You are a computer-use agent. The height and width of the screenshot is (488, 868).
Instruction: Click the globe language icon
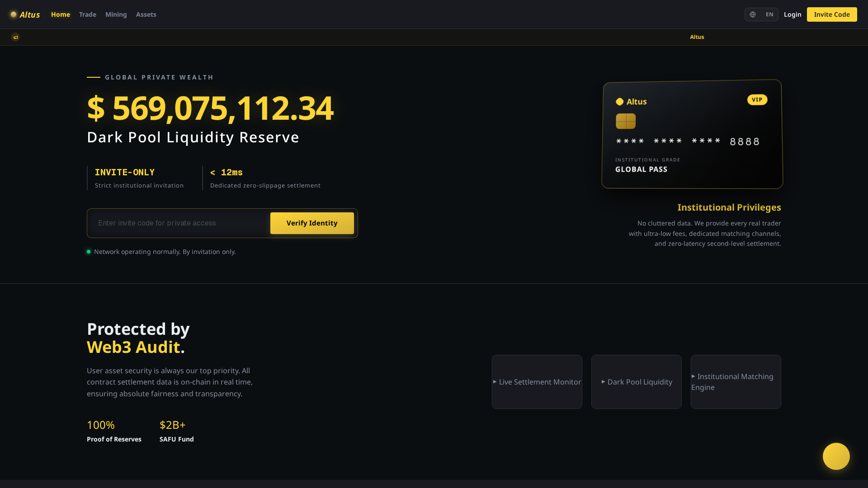(753, 14)
